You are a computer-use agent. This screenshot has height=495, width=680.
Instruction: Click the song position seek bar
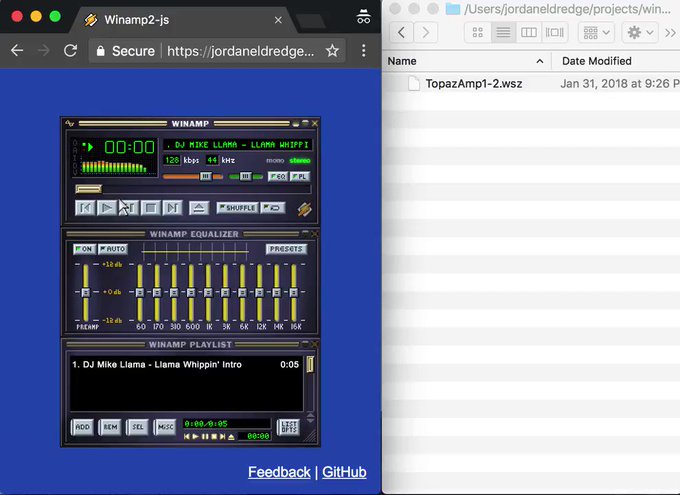(x=193, y=189)
